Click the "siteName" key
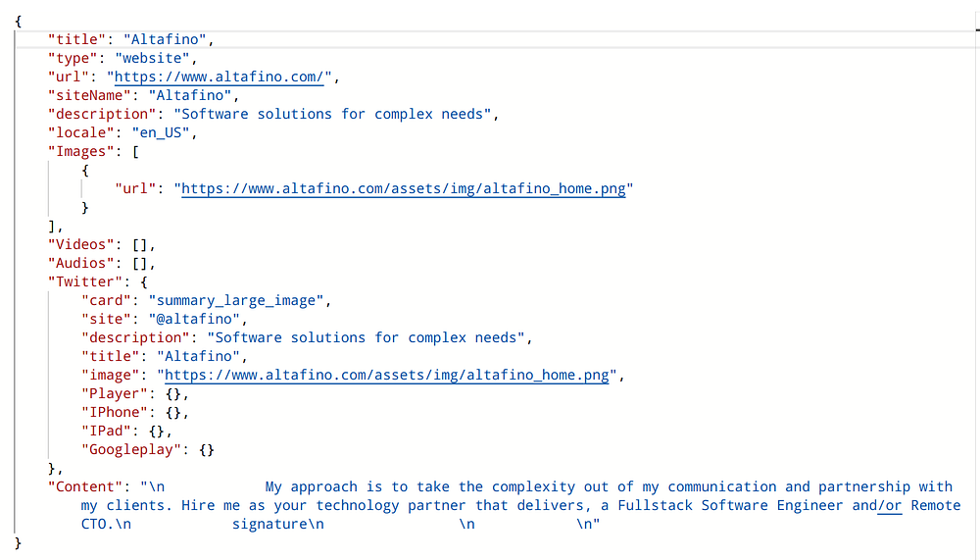 [89, 96]
